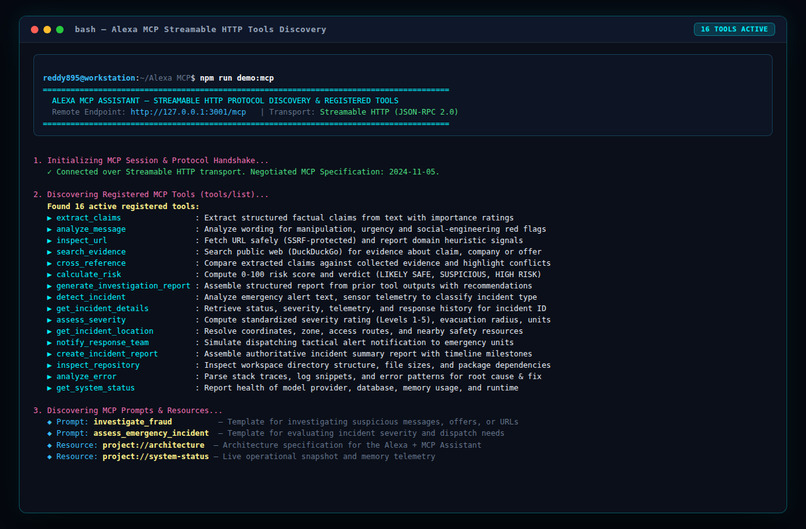
Task: Click the diamond bullet beside investigate_fraud
Action: click(49, 422)
